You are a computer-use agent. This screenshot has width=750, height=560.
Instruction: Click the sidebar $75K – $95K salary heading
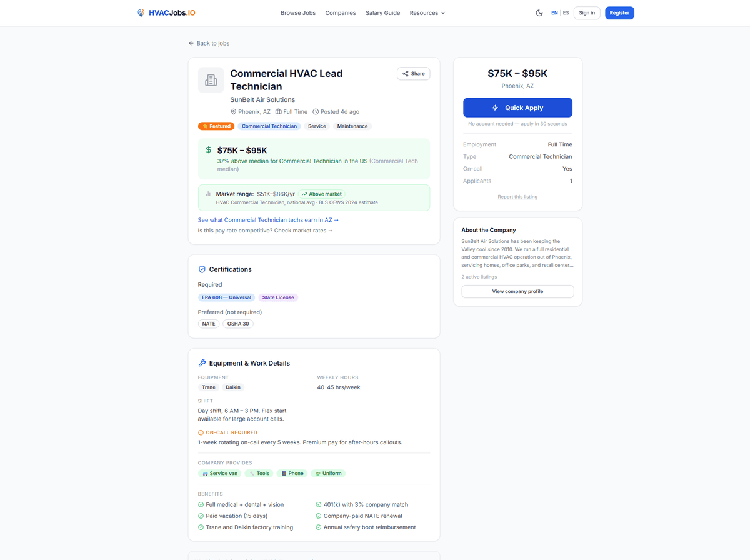tap(517, 73)
